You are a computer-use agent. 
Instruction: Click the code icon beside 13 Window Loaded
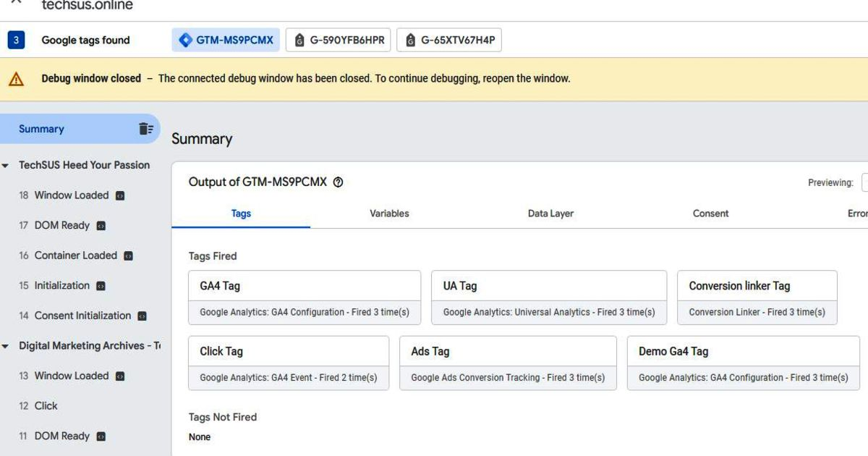(x=120, y=376)
